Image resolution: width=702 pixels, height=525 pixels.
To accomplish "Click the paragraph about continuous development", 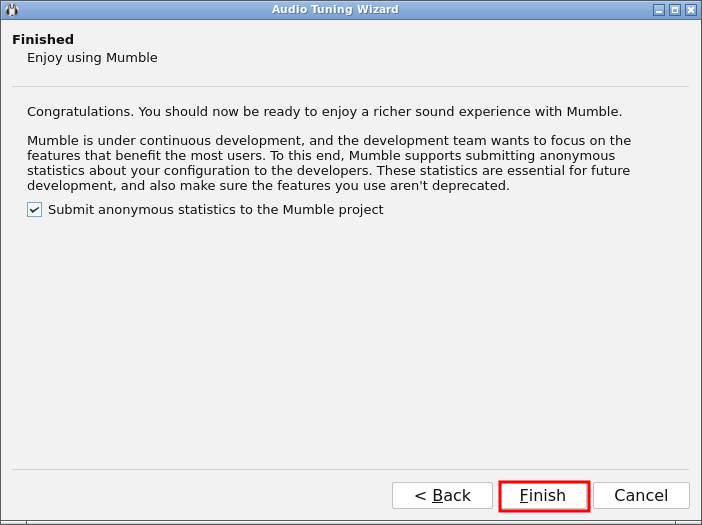I will tap(328, 163).
